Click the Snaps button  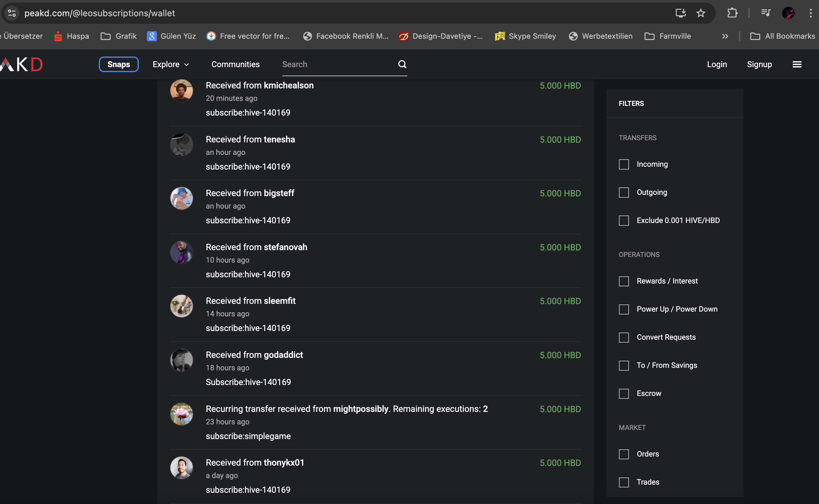point(118,64)
